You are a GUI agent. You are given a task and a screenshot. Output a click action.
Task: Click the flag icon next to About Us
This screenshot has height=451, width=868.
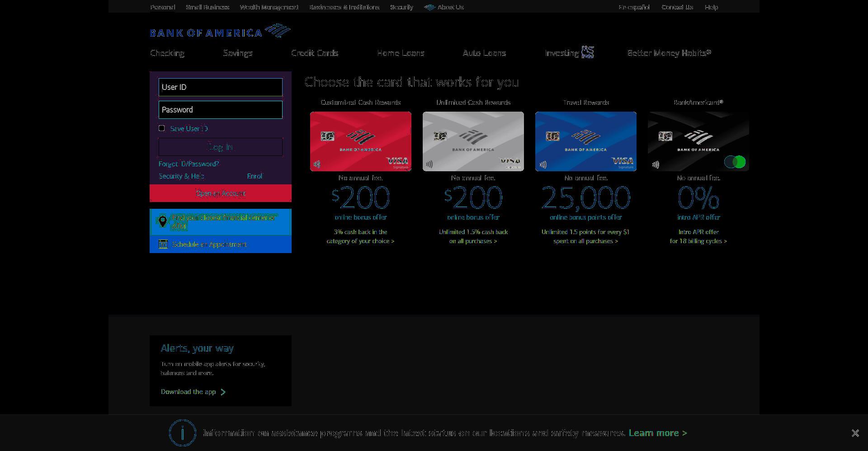pyautogui.click(x=429, y=7)
